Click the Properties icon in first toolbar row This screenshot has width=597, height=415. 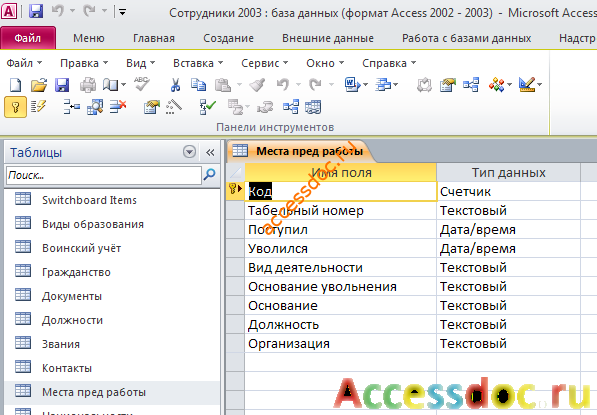[448, 85]
